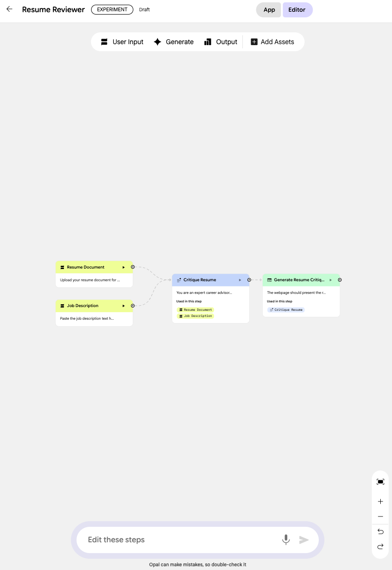Screen dimensions: 392x570
Task: Zoom to fit the canvas
Action: (380, 482)
